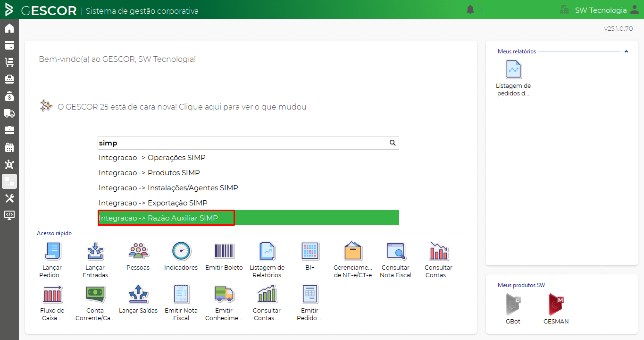Click the company building icon in header
Image resolution: width=644 pixels, height=340 pixels.
(x=564, y=10)
